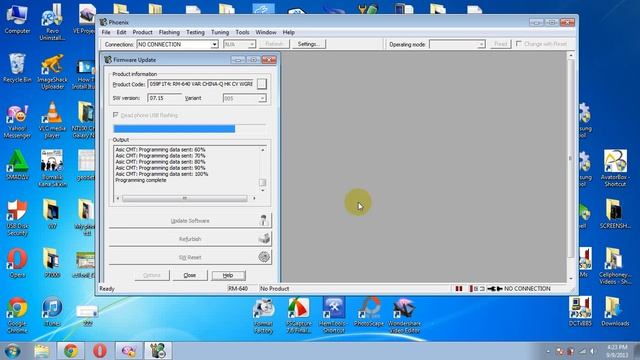The width and height of the screenshot is (640, 360).
Task: Click the 'Programming complete' output line
Action: click(141, 180)
